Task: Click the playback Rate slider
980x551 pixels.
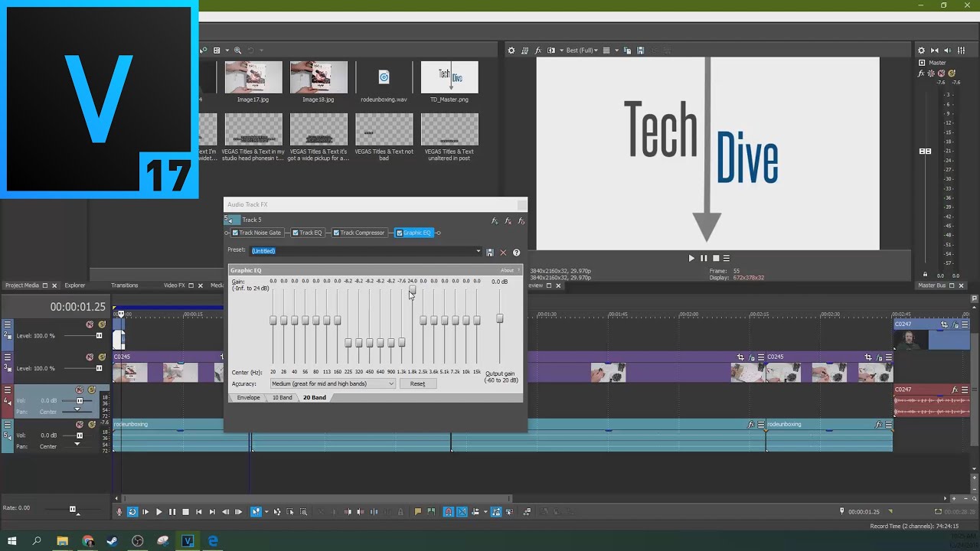Action: pos(73,509)
